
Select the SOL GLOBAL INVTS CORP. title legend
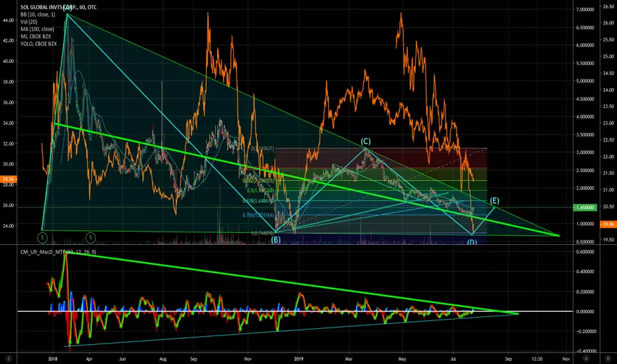pyautogui.click(x=59, y=7)
